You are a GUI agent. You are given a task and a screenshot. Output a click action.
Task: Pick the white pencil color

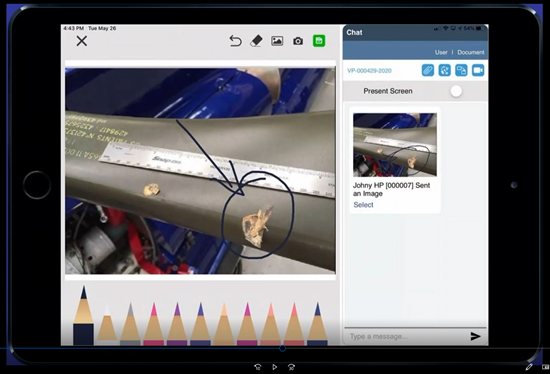pos(107,323)
